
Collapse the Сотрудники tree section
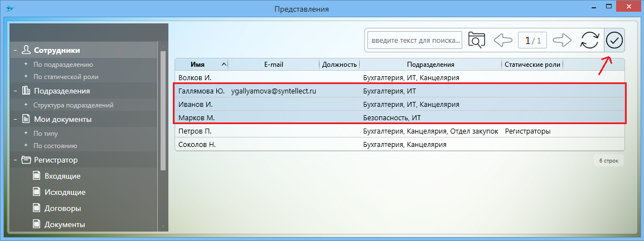15,50
